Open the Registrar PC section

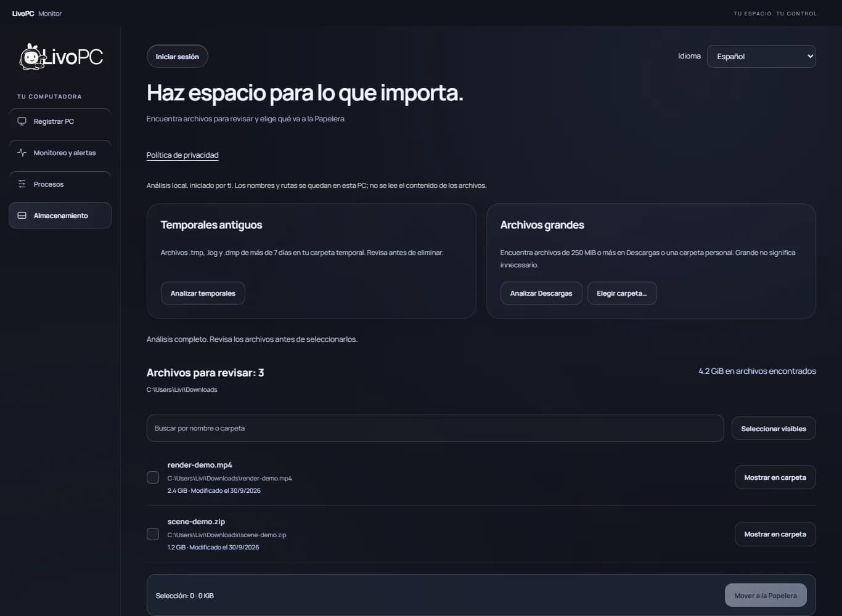pos(60,121)
